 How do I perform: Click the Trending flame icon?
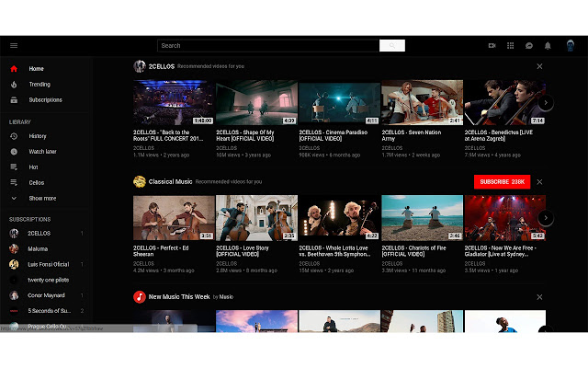[x=14, y=85]
